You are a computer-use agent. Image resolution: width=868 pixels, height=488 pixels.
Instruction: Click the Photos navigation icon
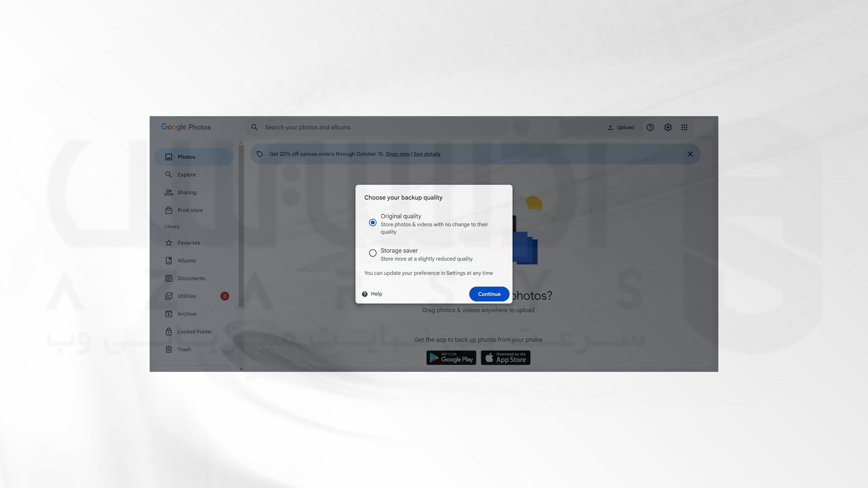pos(169,157)
